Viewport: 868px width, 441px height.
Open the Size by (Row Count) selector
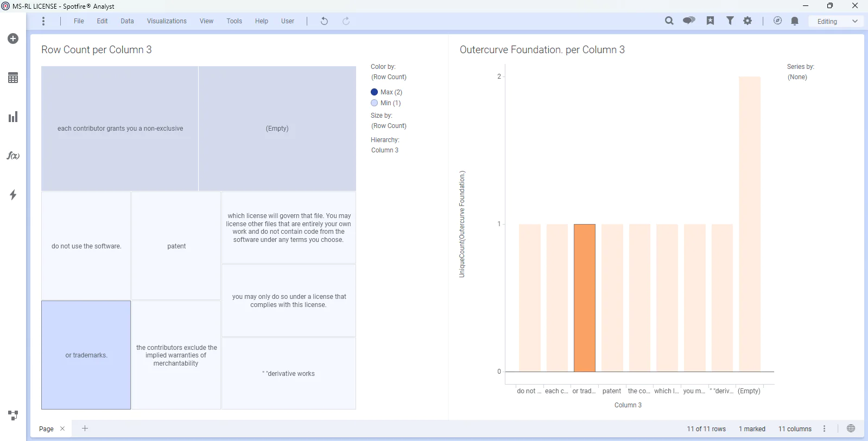[389, 126]
